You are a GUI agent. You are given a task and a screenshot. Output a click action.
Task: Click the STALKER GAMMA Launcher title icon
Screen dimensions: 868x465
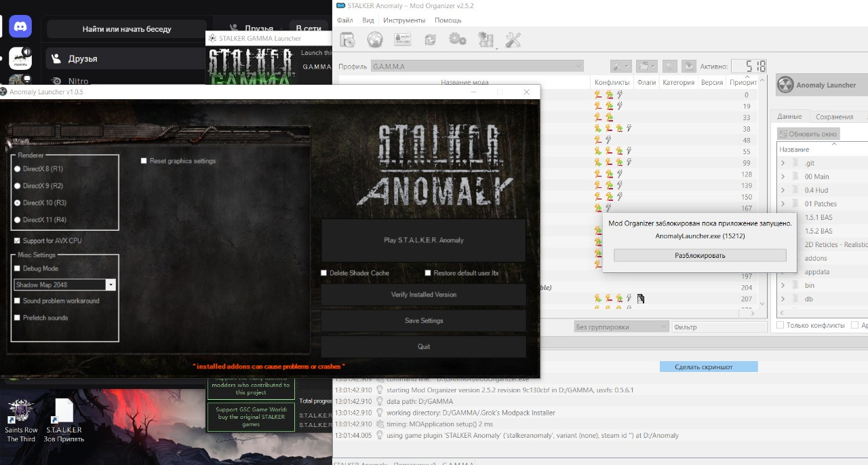pos(213,39)
